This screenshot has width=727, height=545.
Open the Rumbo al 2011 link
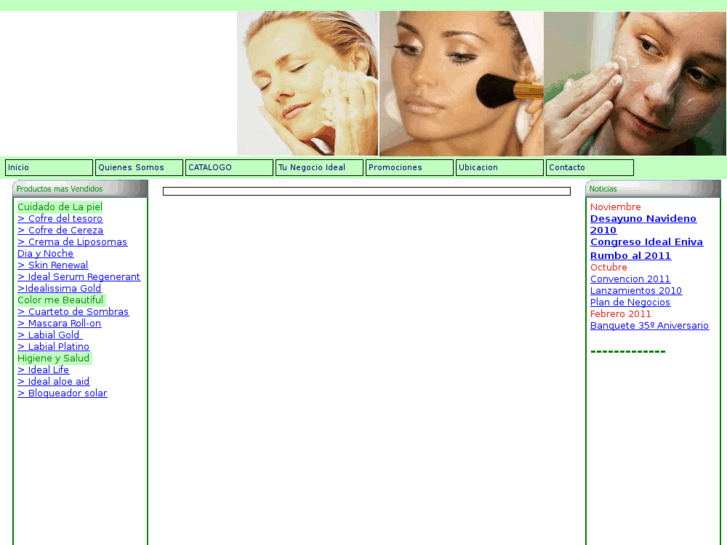631,256
